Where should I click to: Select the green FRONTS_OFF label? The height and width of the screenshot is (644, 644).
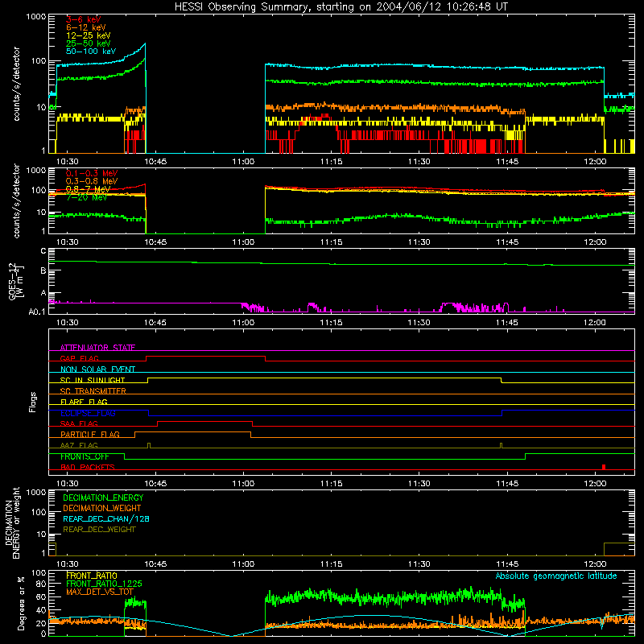tap(85, 456)
